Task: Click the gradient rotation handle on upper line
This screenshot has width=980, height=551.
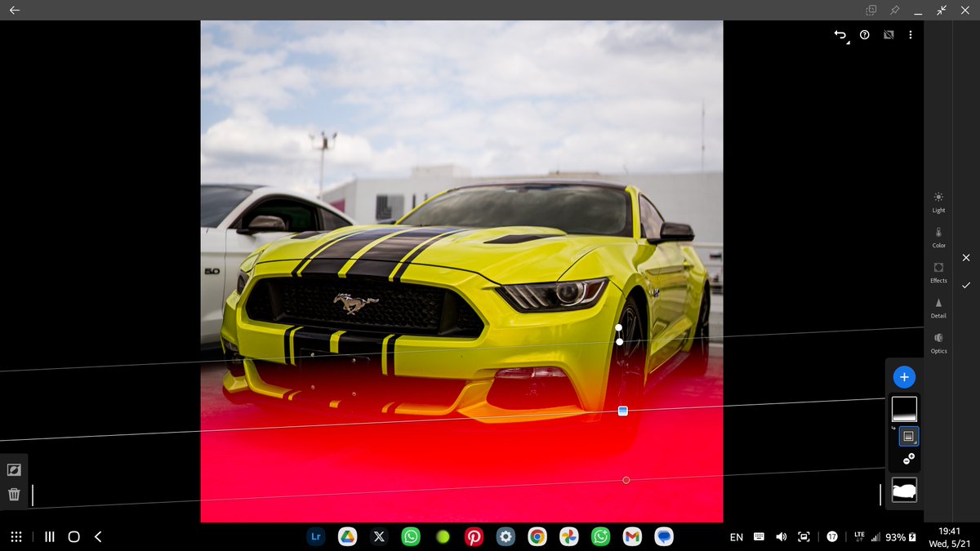Action: (619, 327)
